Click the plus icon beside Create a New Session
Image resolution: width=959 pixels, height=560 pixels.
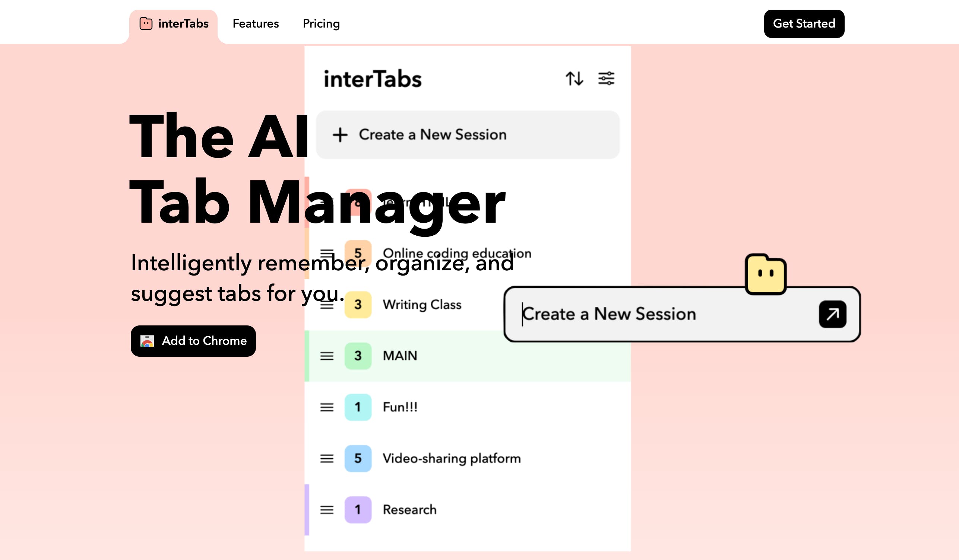click(x=340, y=135)
